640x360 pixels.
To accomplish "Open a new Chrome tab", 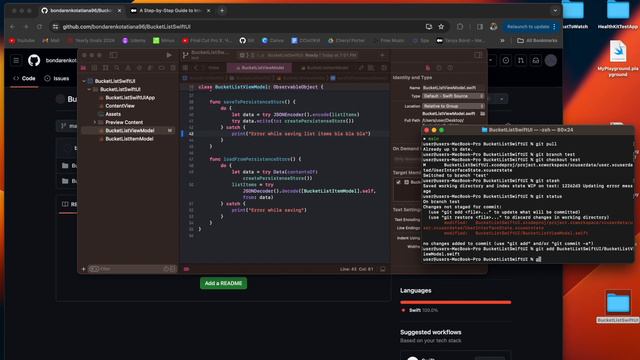I will click(x=222, y=11).
